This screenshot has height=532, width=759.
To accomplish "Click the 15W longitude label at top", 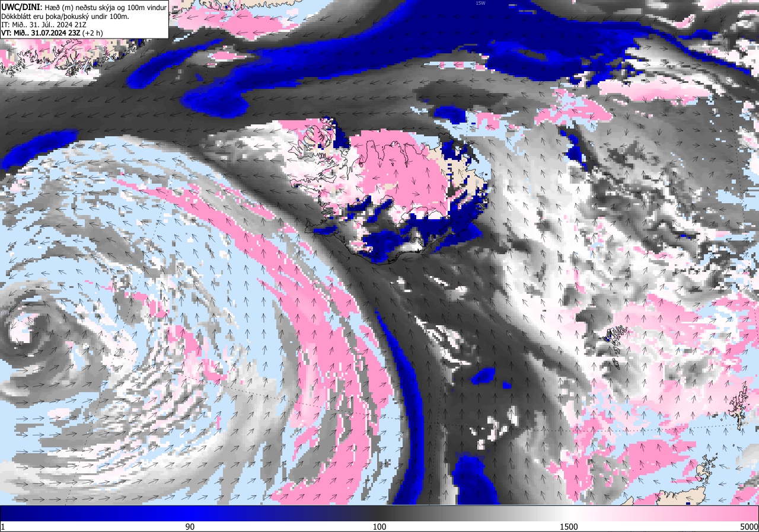I will point(480,3).
